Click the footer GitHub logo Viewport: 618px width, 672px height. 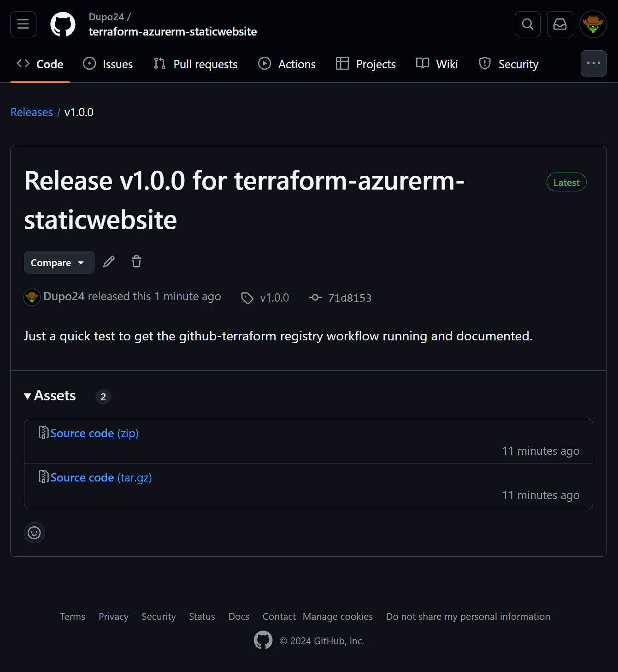(263, 640)
